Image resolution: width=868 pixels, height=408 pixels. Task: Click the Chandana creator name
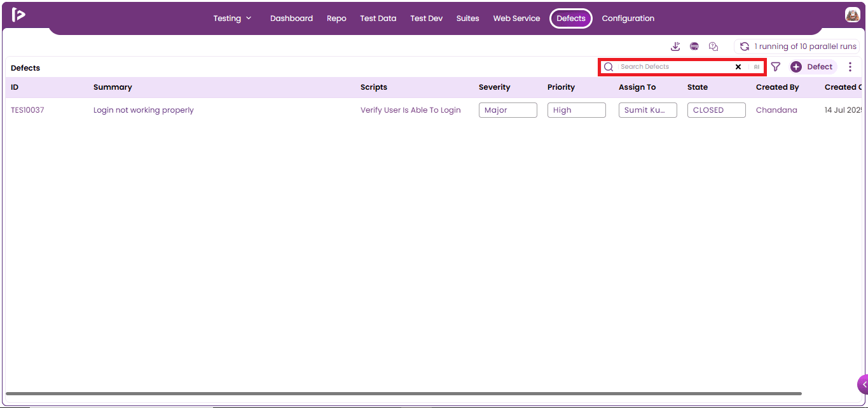[x=776, y=110]
